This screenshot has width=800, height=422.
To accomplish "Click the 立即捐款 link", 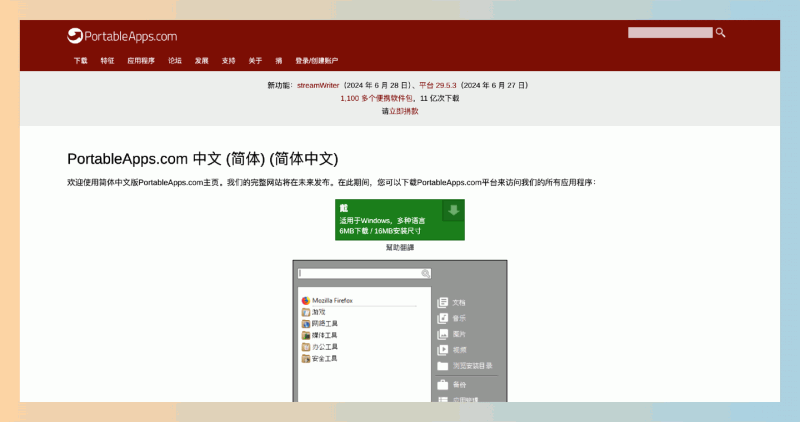I will click(404, 111).
